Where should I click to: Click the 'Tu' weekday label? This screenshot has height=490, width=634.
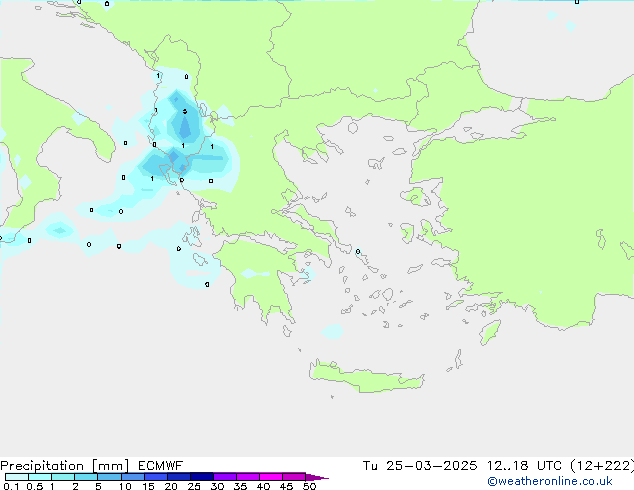coord(370,466)
